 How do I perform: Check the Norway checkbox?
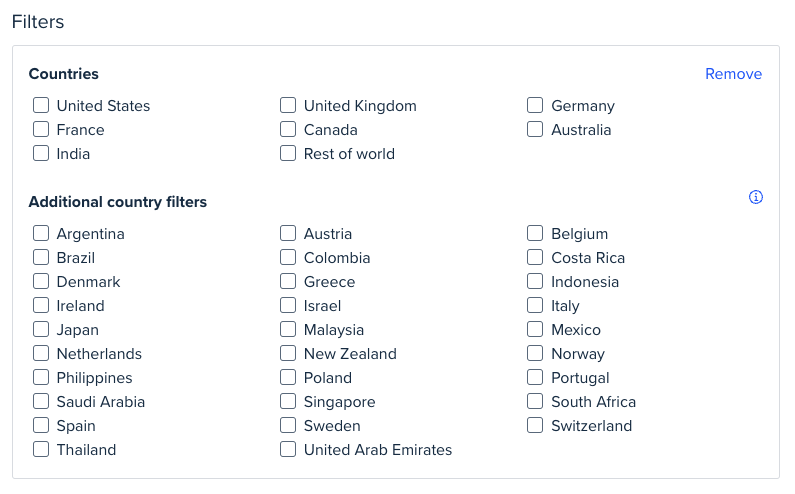(535, 353)
